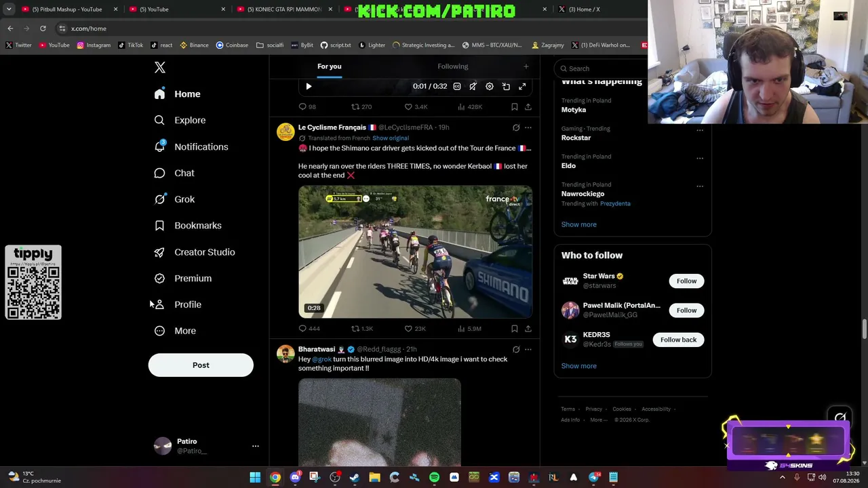Show more accounts to follow
The image size is (868, 488).
pyautogui.click(x=579, y=366)
